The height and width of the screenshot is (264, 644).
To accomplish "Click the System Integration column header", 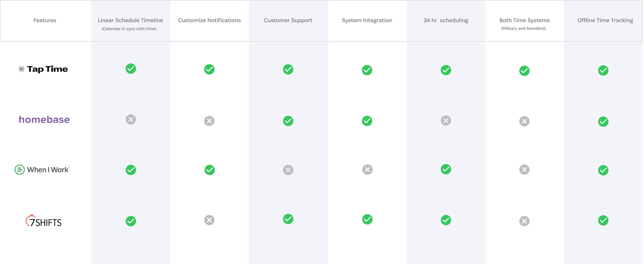I will pyautogui.click(x=367, y=20).
